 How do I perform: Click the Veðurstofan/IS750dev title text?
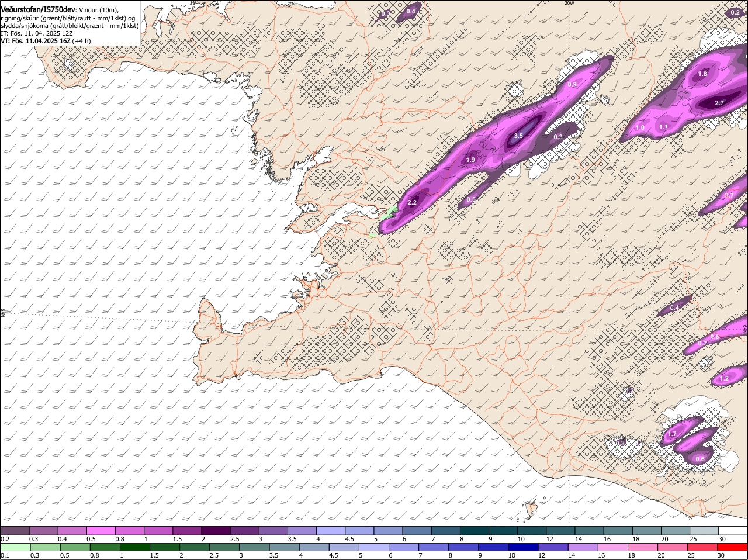38,9
